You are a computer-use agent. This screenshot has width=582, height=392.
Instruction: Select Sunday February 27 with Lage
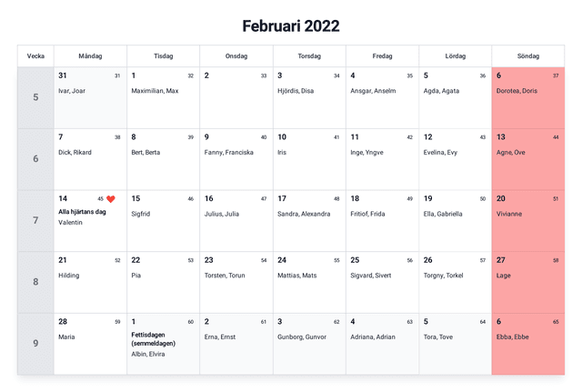[x=527, y=282]
